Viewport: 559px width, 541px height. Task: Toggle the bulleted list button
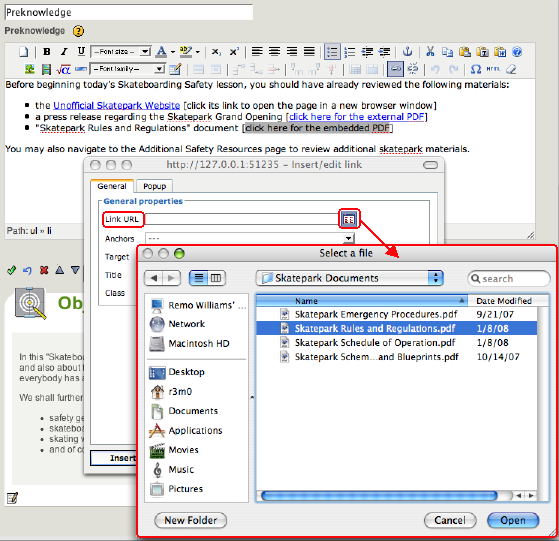pyautogui.click(x=332, y=52)
